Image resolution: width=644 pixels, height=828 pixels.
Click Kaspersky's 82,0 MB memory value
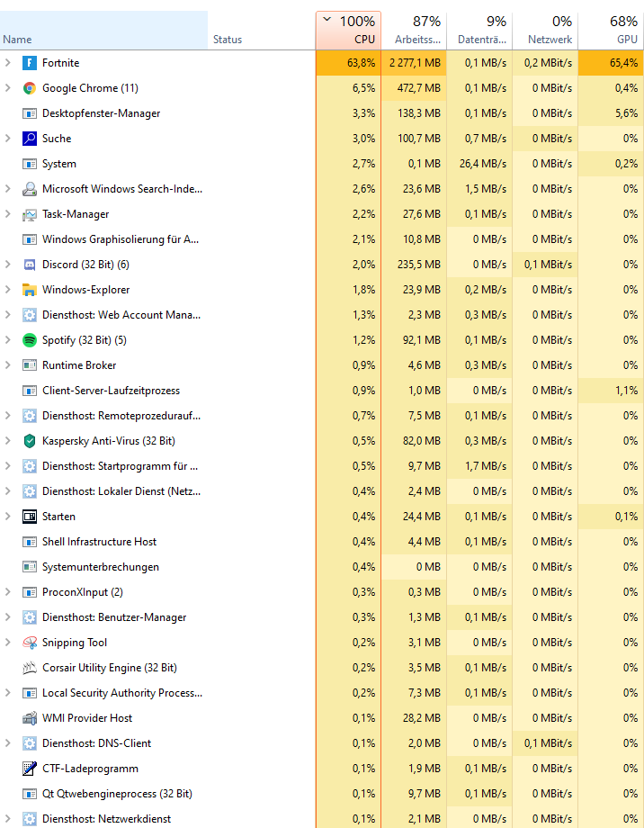421,441
